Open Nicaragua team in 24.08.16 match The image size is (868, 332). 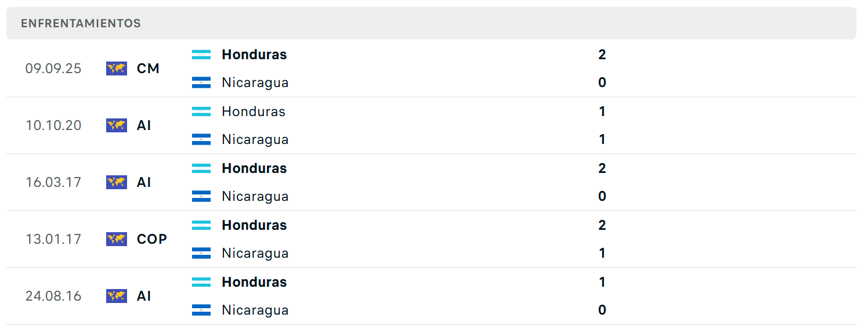coord(255,310)
